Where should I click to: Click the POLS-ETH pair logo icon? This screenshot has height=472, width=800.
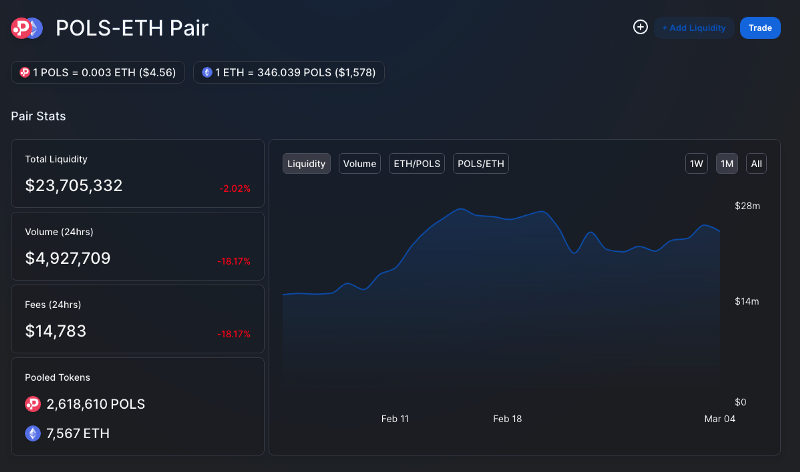(27, 28)
